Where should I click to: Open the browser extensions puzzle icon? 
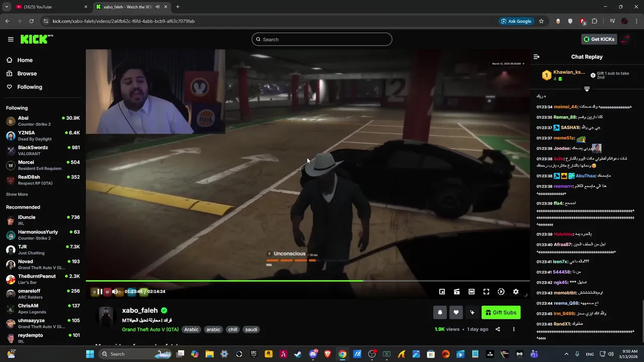(595, 21)
